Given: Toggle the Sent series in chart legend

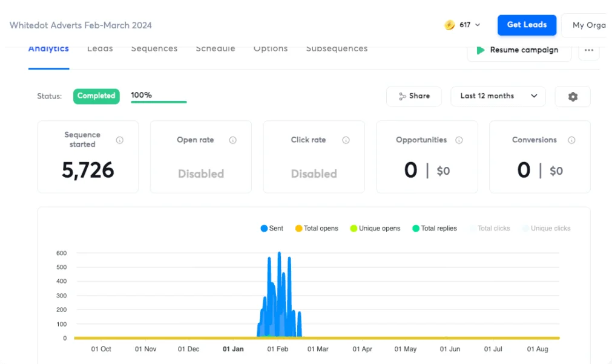Looking at the screenshot, I should 272,229.
